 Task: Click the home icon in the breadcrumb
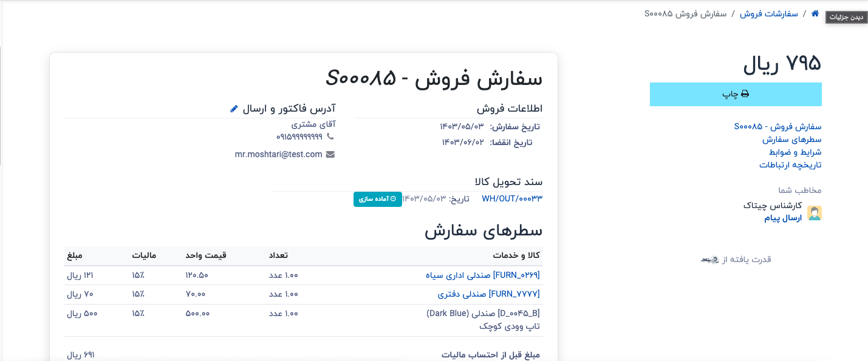(815, 13)
